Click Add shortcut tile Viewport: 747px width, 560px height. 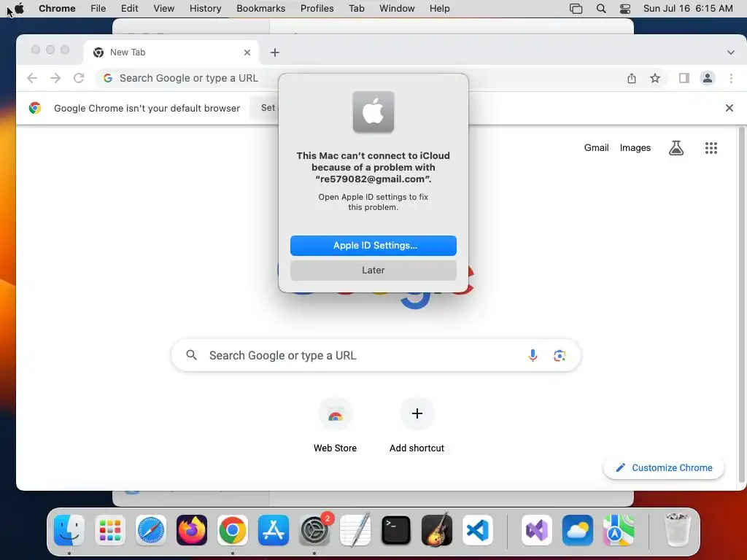[417, 425]
